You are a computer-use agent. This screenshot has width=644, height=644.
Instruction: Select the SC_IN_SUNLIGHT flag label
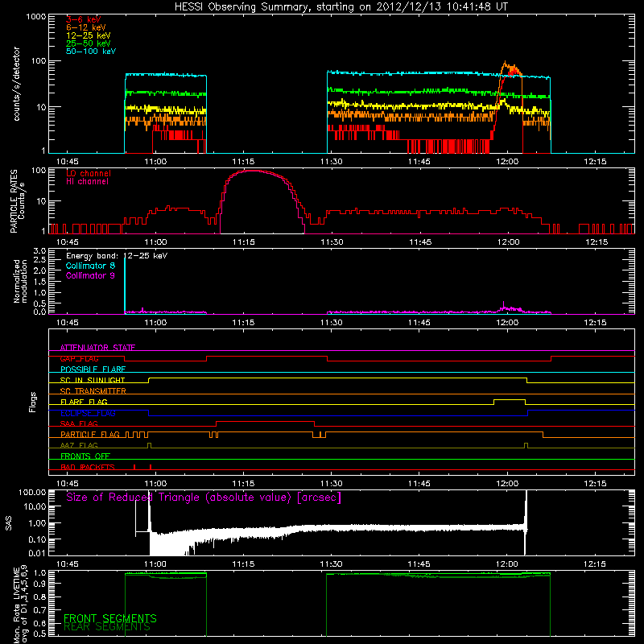click(x=93, y=380)
